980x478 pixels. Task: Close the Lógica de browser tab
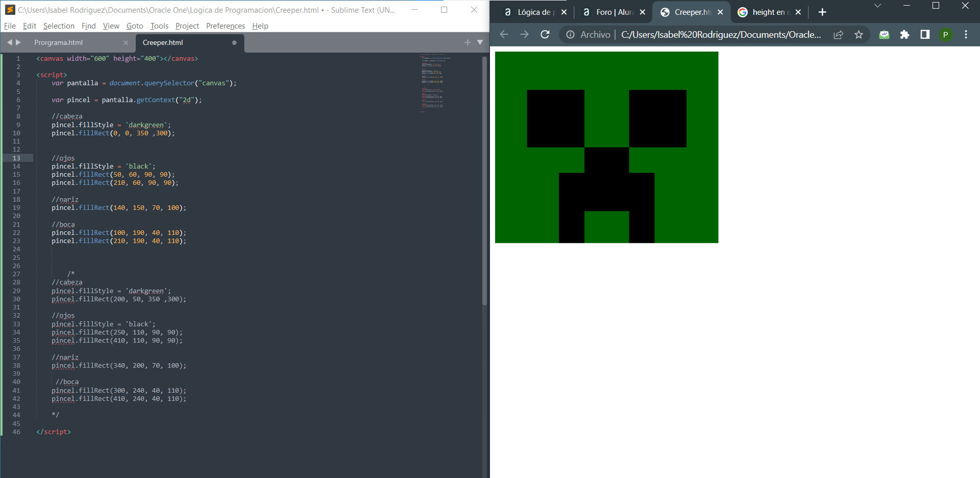(564, 12)
